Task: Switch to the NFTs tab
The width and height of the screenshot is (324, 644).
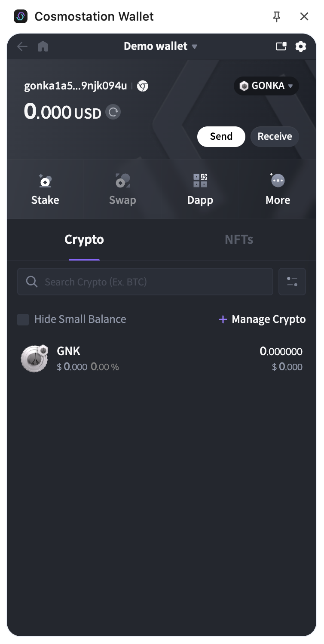Action: 239,239
